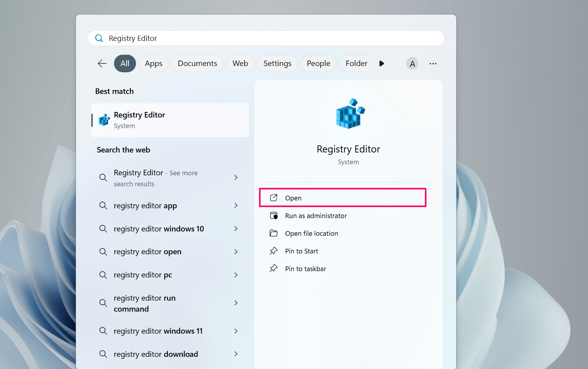This screenshot has height=369, width=588.
Task: Select Pin to taskbar
Action: click(x=306, y=269)
